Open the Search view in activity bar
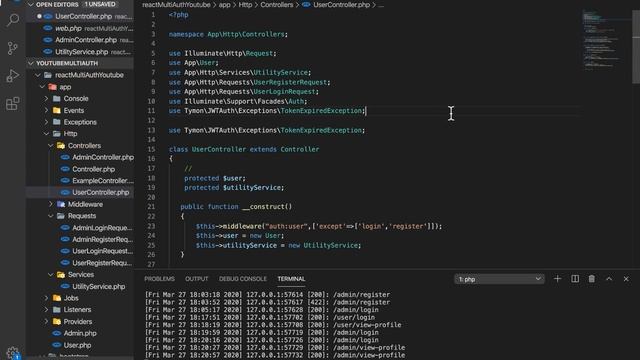 [x=13, y=20]
